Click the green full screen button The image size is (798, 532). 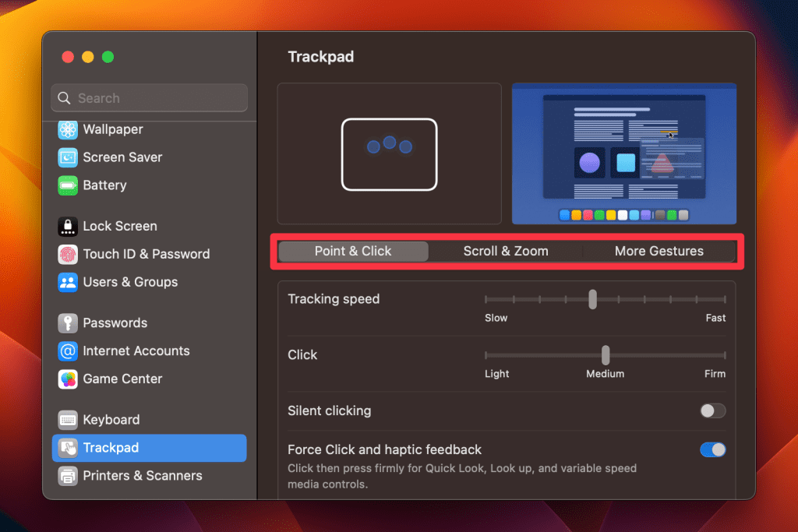pos(108,57)
